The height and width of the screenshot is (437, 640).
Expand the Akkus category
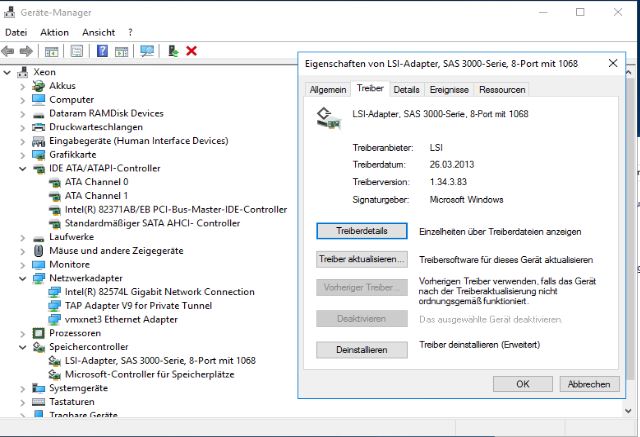click(x=23, y=86)
